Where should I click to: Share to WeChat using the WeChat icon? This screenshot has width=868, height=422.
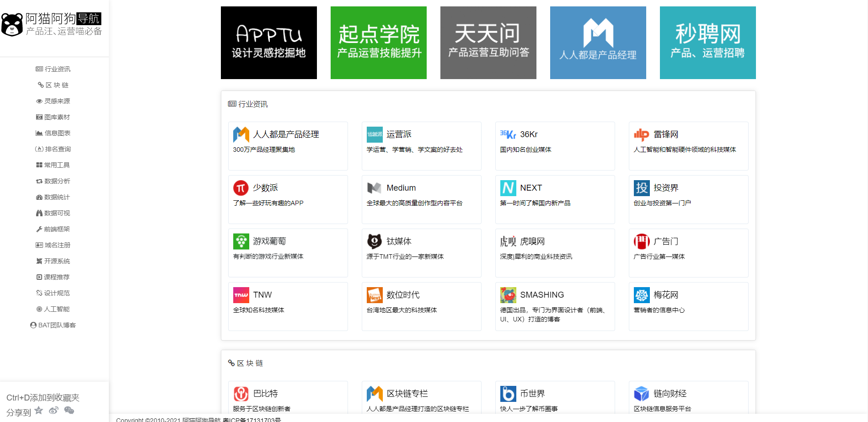tap(69, 410)
